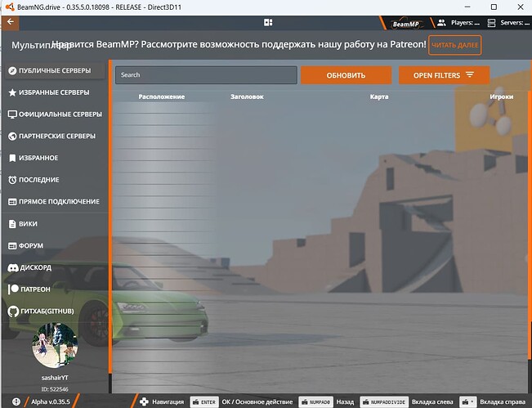Click the compass icon beside ПУБЛИЧНЫЕ СЕРВЕРЫ
This screenshot has height=408, width=532.
tap(12, 70)
